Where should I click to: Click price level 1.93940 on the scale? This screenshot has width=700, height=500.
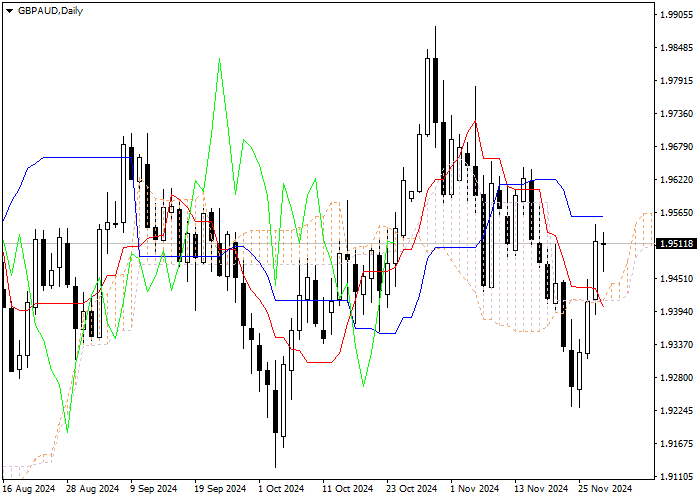(676, 312)
